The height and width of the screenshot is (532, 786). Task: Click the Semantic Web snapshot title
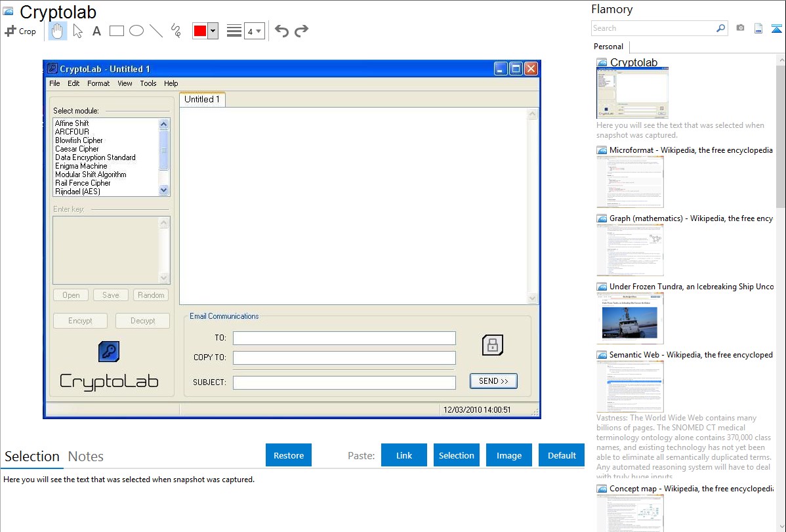click(x=691, y=354)
